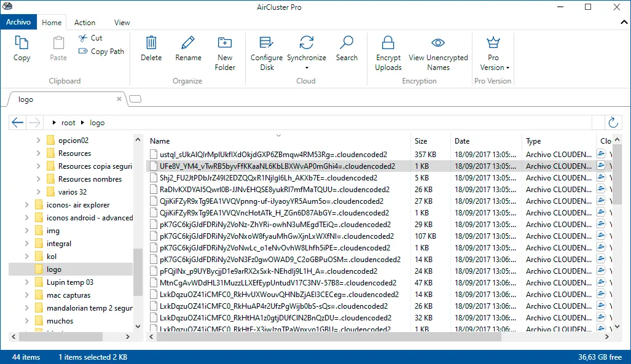Viewport: 631px width, 364px height.
Task: Go back with the left arrow
Action: tap(18, 122)
